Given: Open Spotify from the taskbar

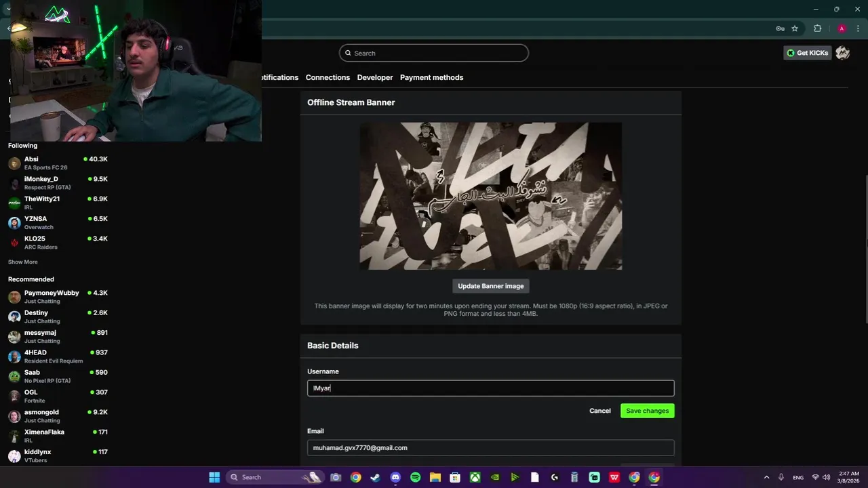Looking at the screenshot, I should pyautogui.click(x=415, y=477).
